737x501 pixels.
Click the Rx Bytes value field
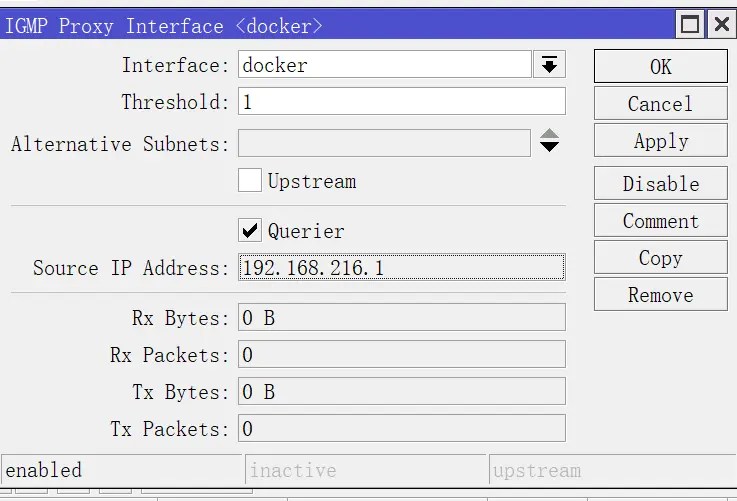coord(401,317)
